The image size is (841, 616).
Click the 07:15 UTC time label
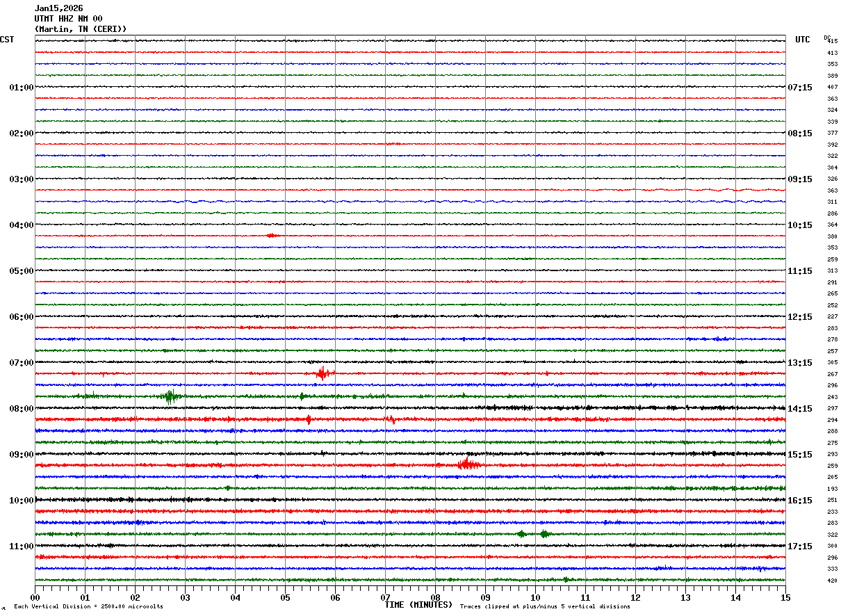[x=800, y=88]
